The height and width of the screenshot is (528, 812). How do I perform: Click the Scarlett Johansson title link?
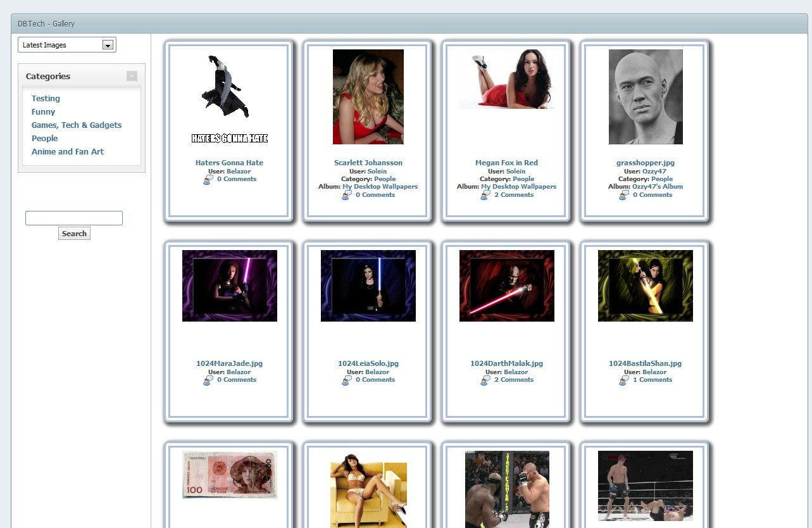(x=368, y=163)
